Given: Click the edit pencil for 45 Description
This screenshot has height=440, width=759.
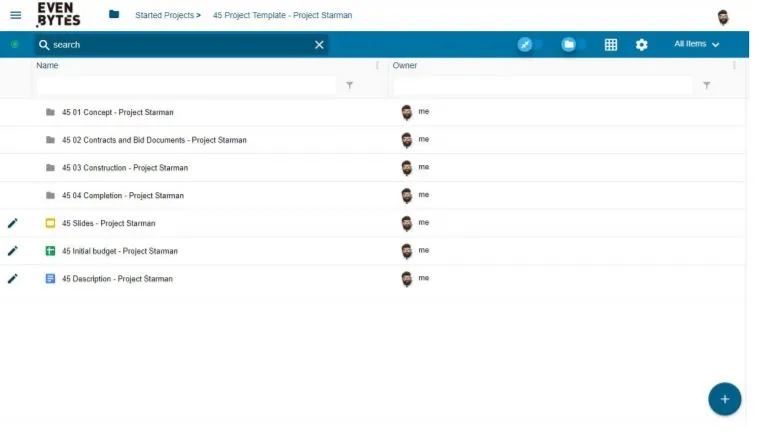Looking at the screenshot, I should [13, 279].
